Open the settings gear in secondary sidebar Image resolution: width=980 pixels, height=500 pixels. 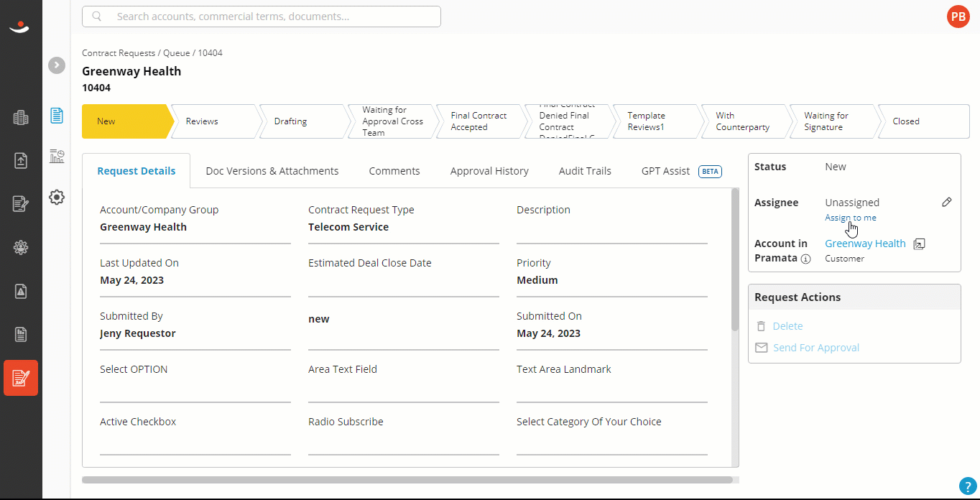tap(57, 197)
